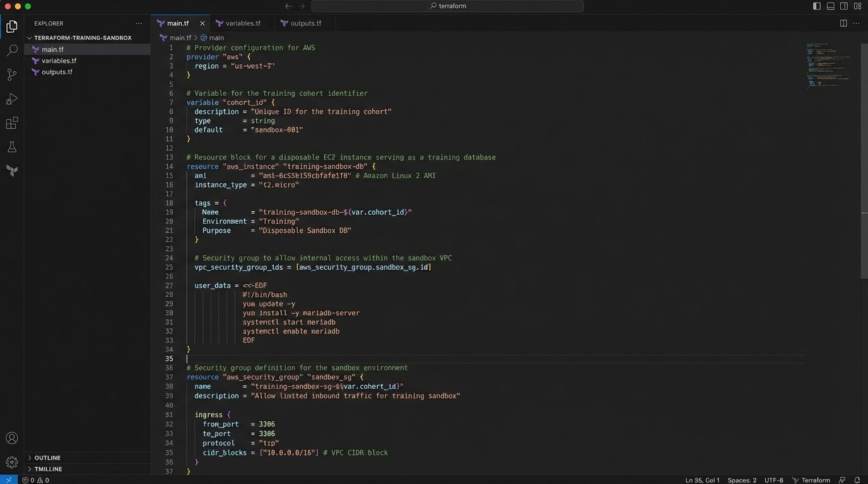Open the Manage gear settings icon
The image size is (868, 484).
tap(11, 463)
